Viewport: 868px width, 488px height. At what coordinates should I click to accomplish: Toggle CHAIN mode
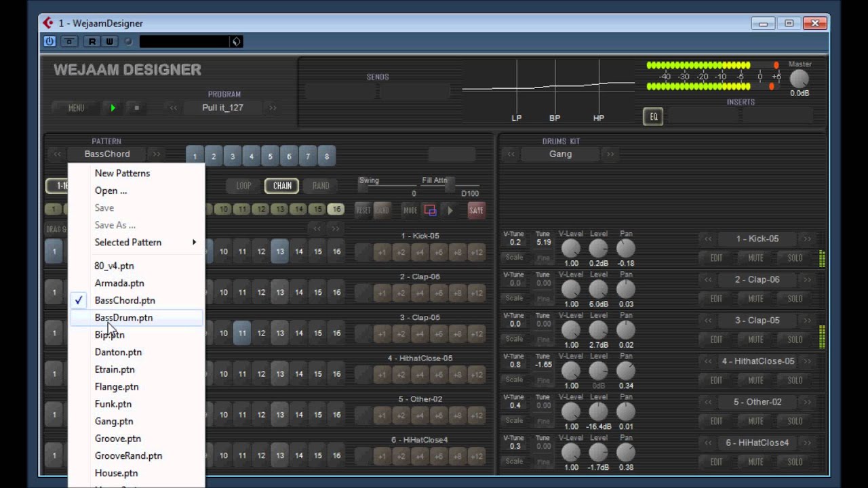(x=282, y=186)
